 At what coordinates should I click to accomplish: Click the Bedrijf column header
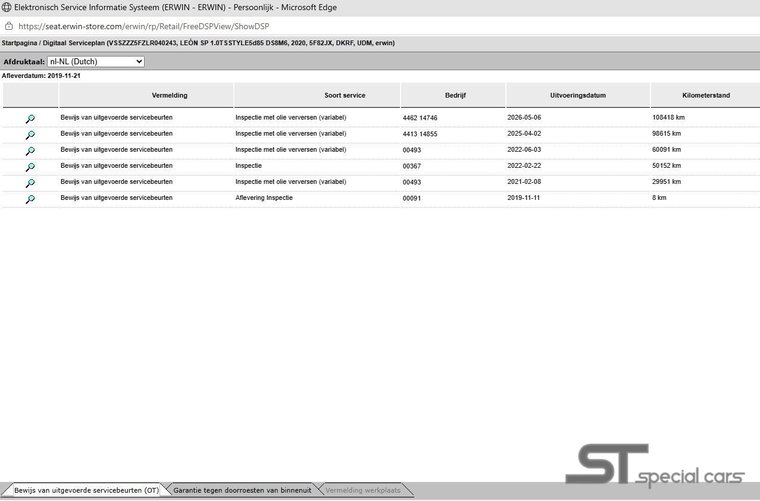(x=455, y=95)
